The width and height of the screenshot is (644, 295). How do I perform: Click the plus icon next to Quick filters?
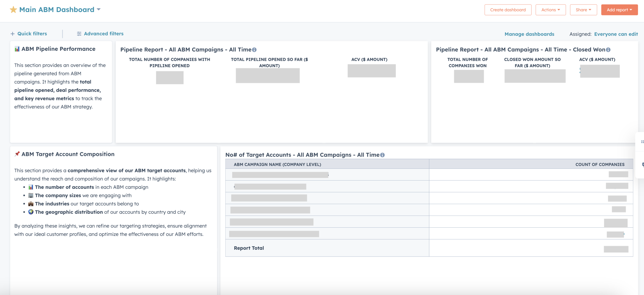coord(13,34)
